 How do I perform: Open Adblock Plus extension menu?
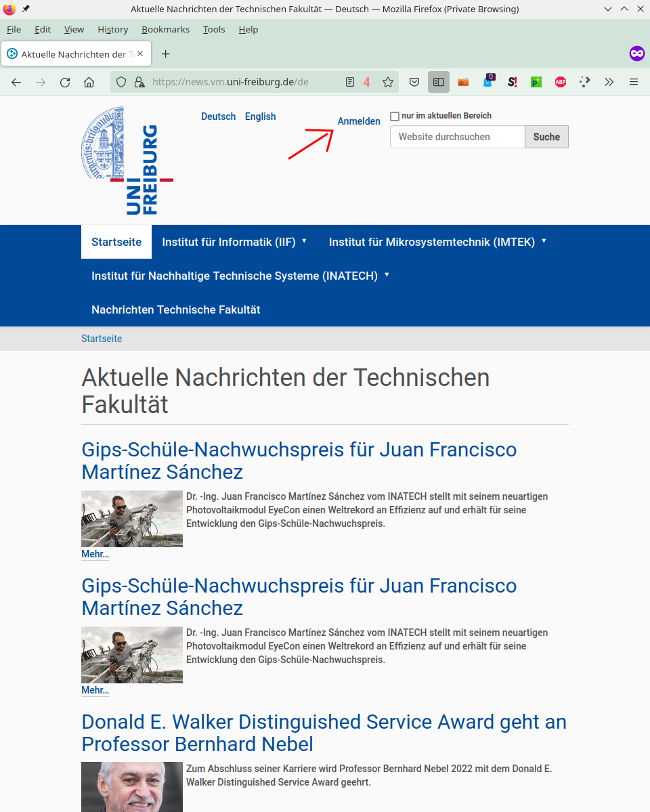pyautogui.click(x=561, y=82)
